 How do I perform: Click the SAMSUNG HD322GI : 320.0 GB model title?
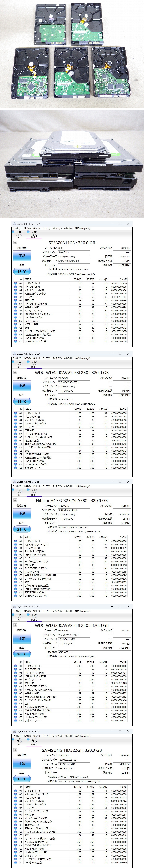(x=72, y=750)
